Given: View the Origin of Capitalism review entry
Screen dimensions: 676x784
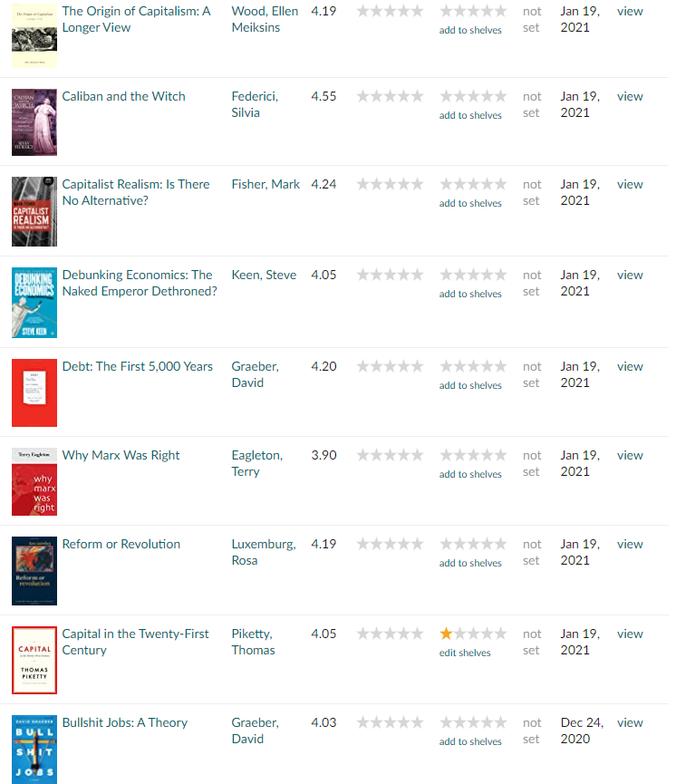Looking at the screenshot, I should pyautogui.click(x=630, y=11).
